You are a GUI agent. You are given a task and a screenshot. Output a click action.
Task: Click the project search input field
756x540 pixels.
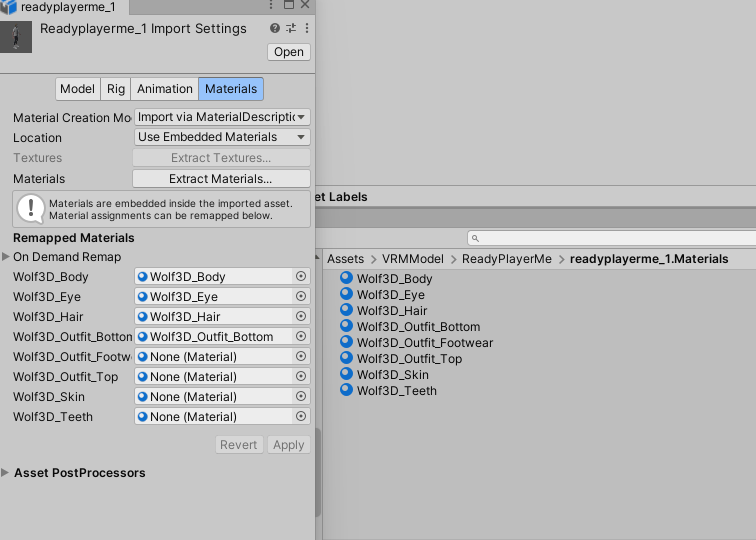click(611, 238)
